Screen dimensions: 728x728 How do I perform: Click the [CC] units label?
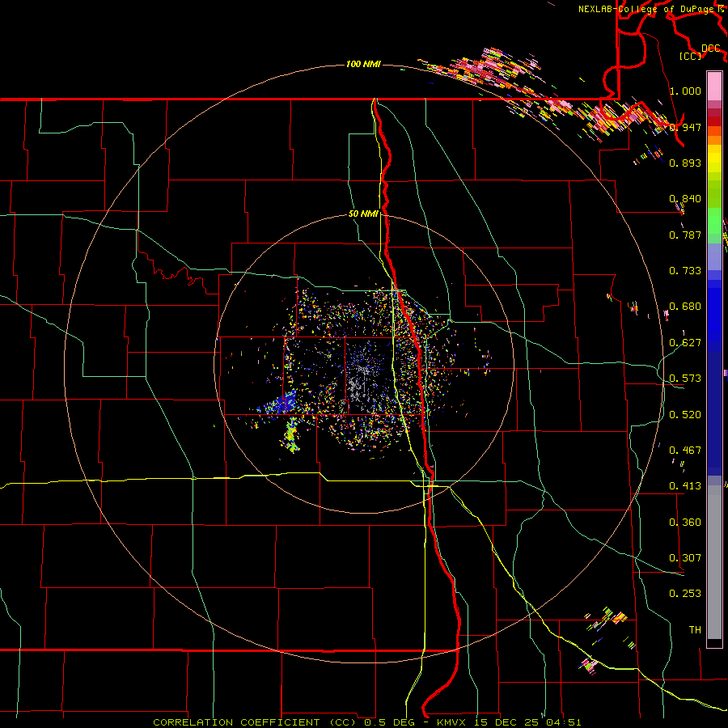[x=691, y=56]
